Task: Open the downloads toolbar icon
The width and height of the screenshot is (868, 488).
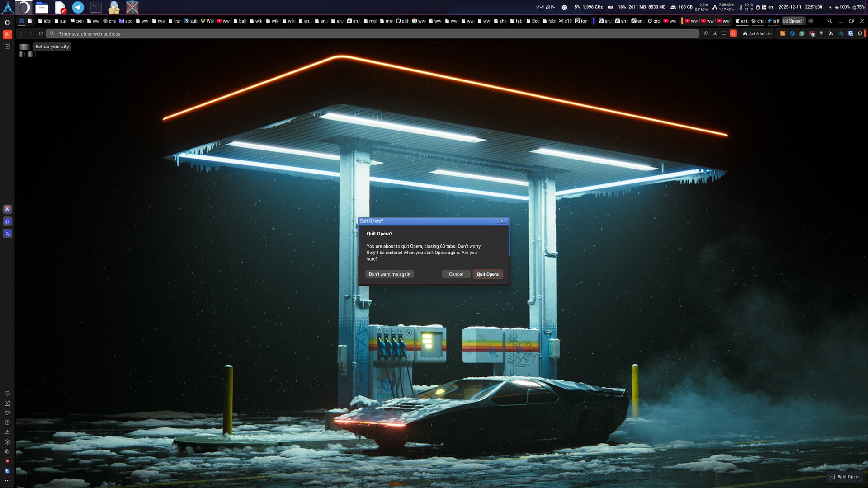Action: pos(715,33)
